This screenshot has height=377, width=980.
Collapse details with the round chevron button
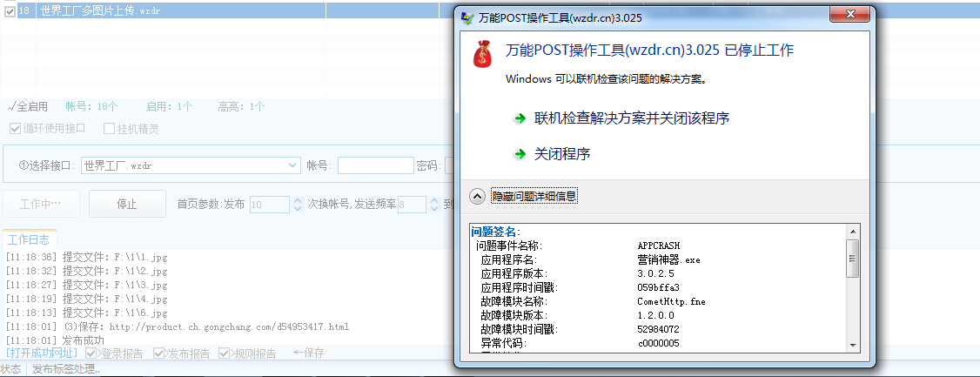coord(477,196)
